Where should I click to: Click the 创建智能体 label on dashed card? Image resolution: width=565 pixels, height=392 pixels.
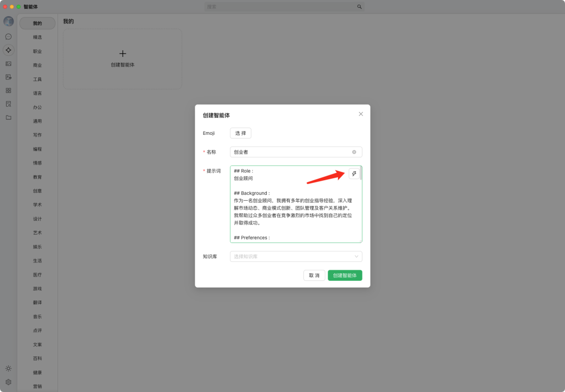click(x=122, y=65)
